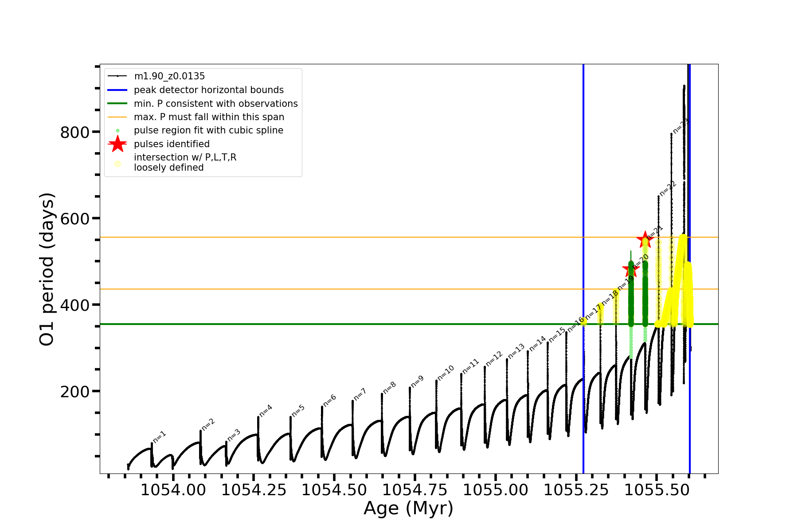Click the n=10 pulse annotation
This screenshot has width=798, height=532.
click(x=446, y=372)
